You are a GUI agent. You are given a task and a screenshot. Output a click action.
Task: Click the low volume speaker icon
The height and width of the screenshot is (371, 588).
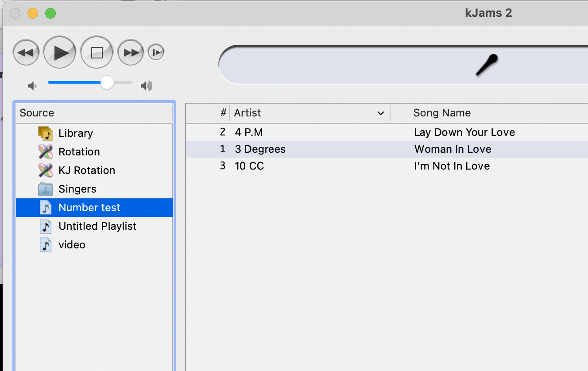click(32, 85)
